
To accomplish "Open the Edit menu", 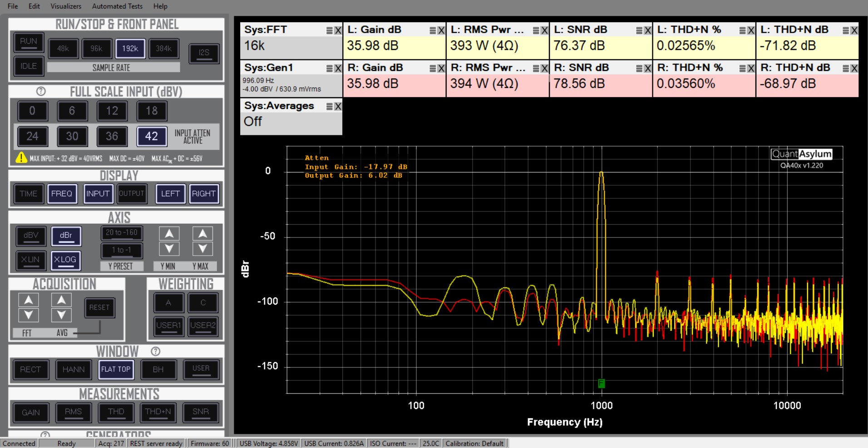I will [34, 6].
